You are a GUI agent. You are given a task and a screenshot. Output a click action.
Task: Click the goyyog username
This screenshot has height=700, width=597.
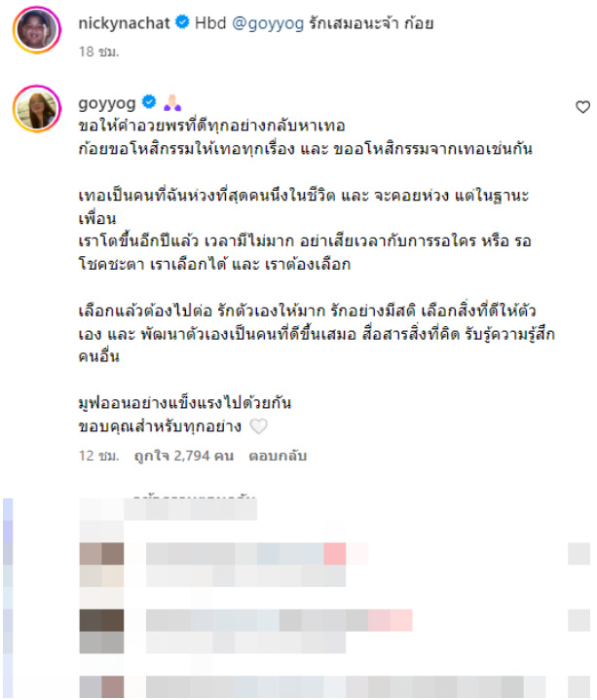point(107,103)
